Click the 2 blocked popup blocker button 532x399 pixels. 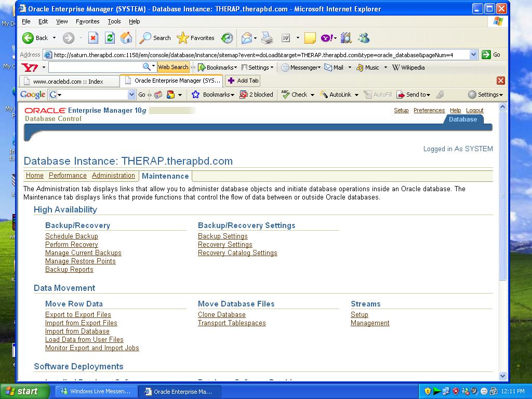click(x=256, y=95)
